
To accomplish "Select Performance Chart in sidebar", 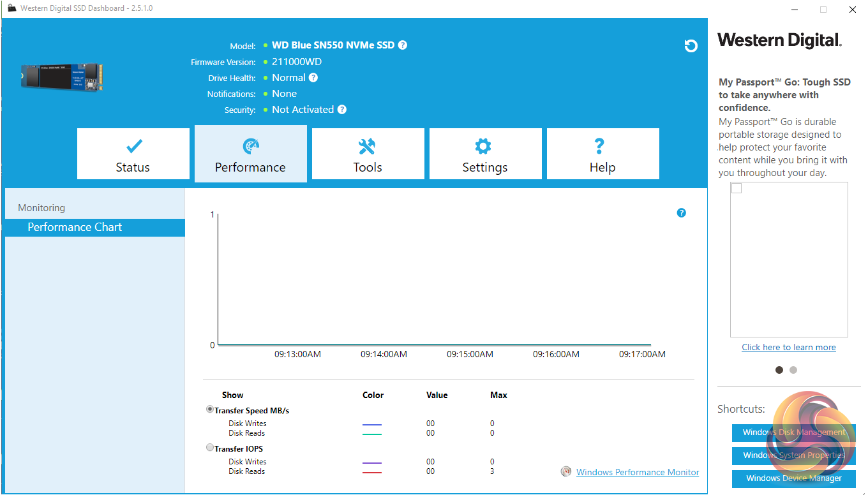I will (x=75, y=228).
